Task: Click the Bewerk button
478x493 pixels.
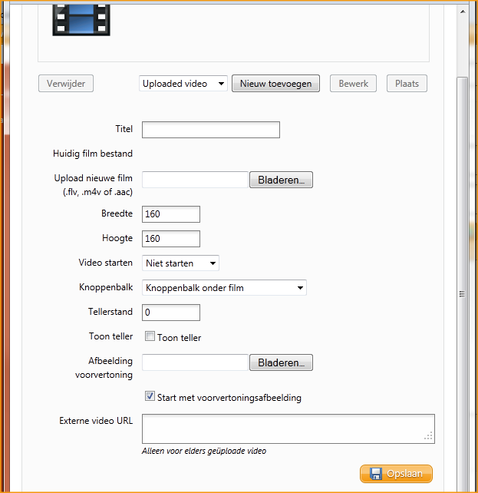Action: tap(353, 83)
